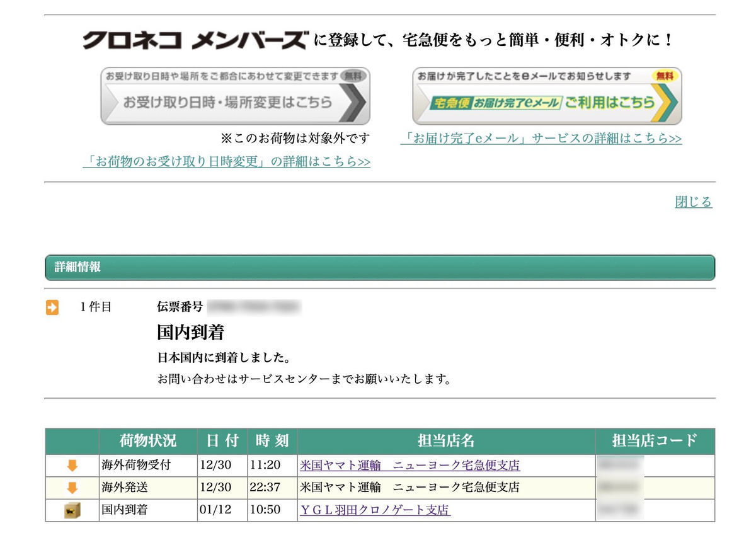Click orange down arrow in 海外発送 row
The height and width of the screenshot is (538, 756).
(x=72, y=487)
